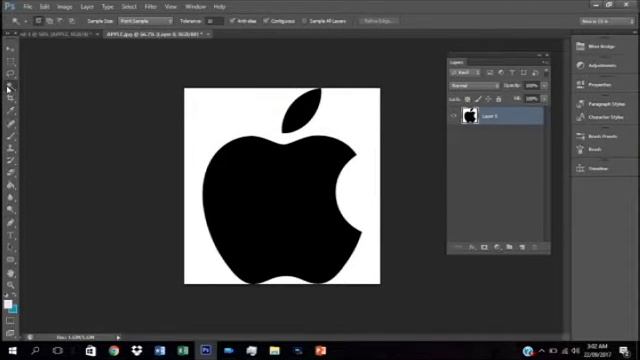Open the Opacity slider arrow
This screenshot has width=640, height=360.
click(x=544, y=86)
